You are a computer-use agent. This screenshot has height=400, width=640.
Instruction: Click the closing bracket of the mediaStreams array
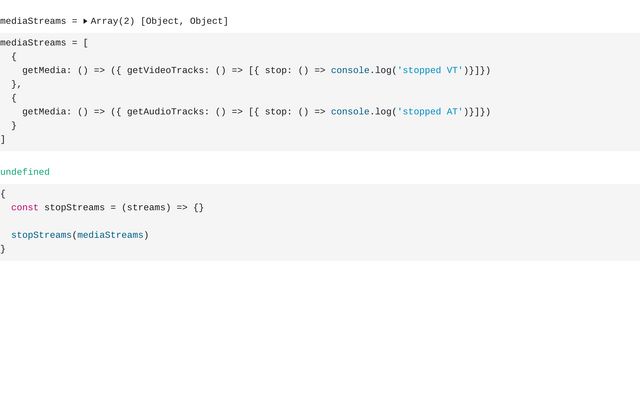coord(3,140)
